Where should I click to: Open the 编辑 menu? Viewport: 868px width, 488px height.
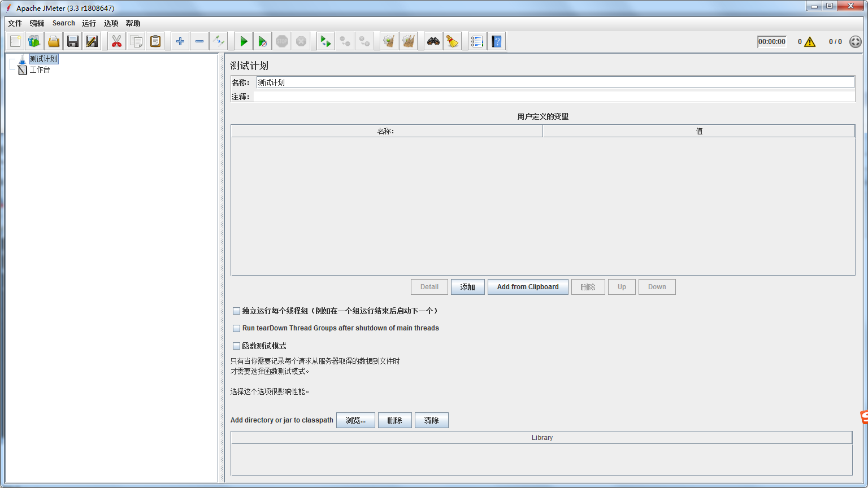coord(37,23)
